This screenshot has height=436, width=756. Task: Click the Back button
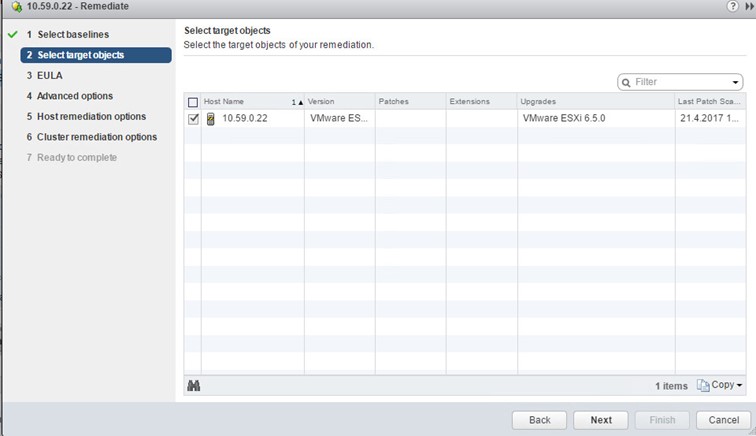coord(540,420)
